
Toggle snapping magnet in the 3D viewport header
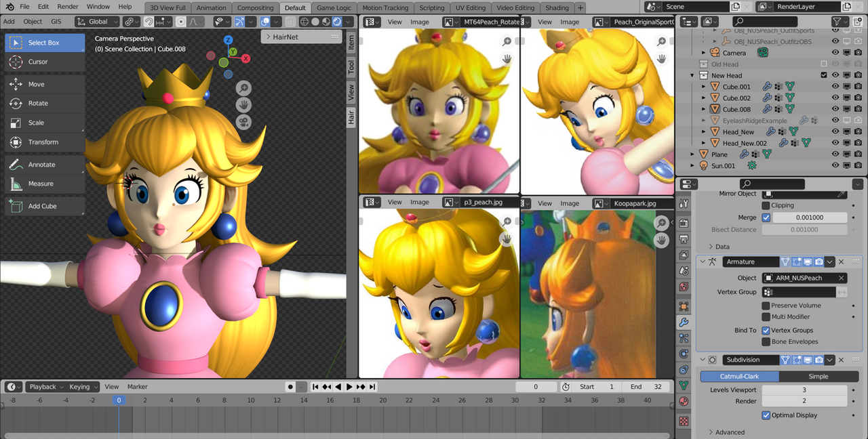pos(149,22)
